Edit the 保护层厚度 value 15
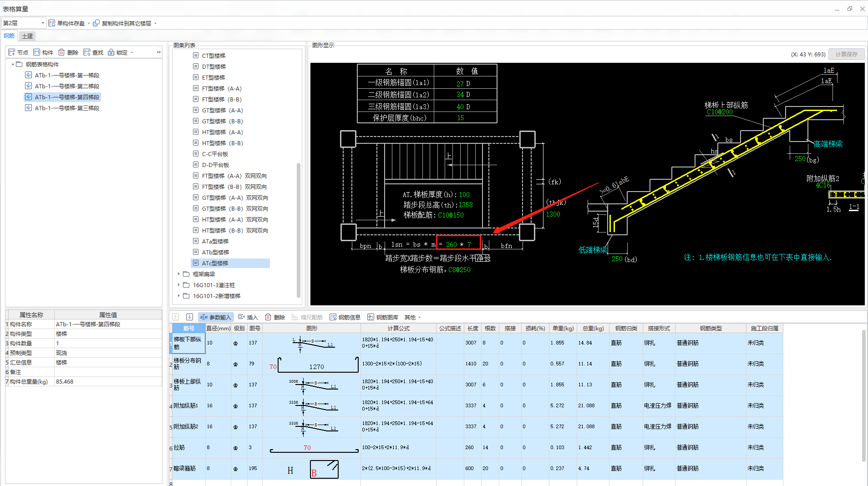The image size is (868, 486). click(461, 118)
